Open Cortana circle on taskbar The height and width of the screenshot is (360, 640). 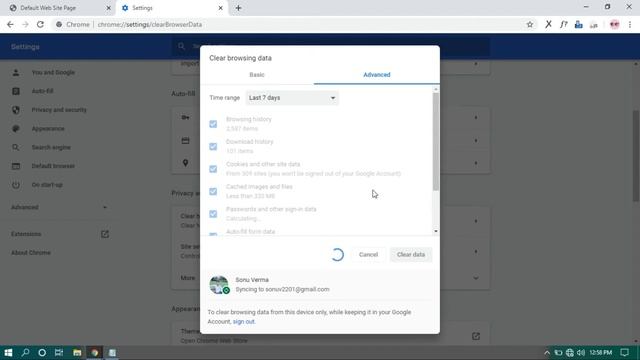(x=42, y=353)
